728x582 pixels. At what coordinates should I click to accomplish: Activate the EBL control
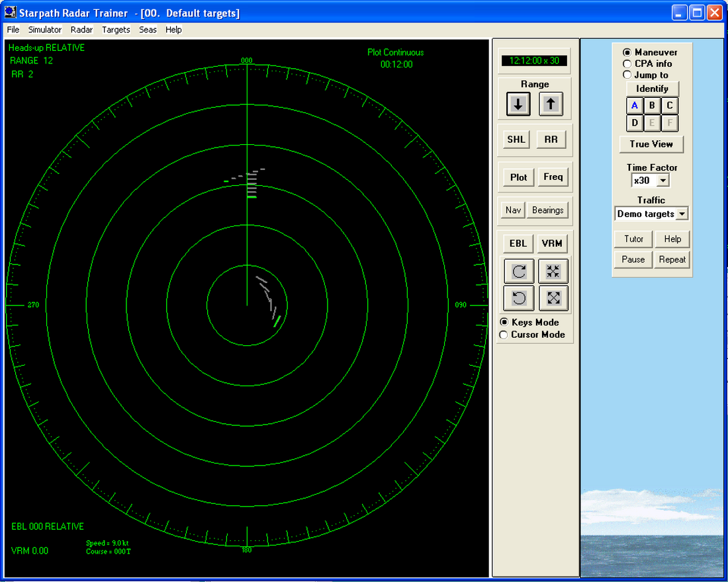pyautogui.click(x=517, y=243)
